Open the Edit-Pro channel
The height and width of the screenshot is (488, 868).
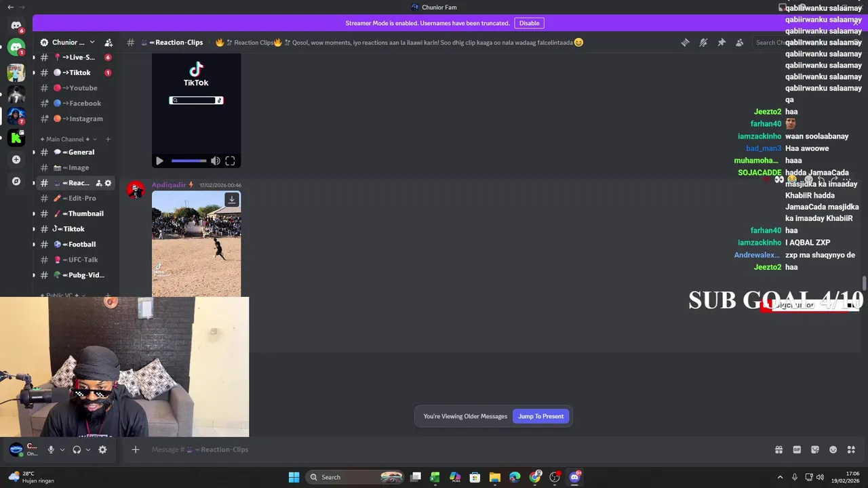76,198
